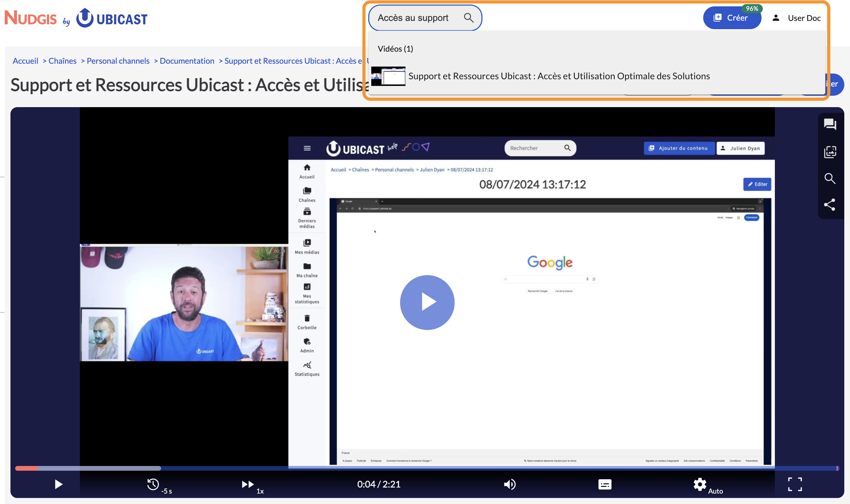
Task: Mute the video volume icon
Action: (510, 484)
